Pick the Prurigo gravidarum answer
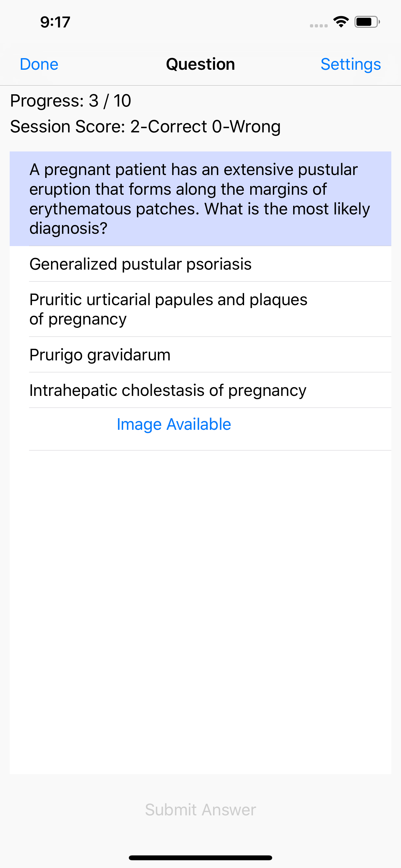 click(100, 355)
